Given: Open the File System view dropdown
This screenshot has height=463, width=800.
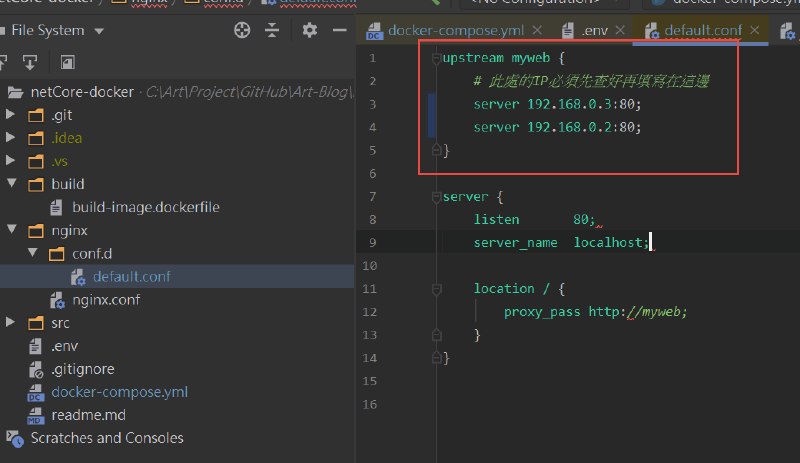Looking at the screenshot, I should (x=99, y=31).
